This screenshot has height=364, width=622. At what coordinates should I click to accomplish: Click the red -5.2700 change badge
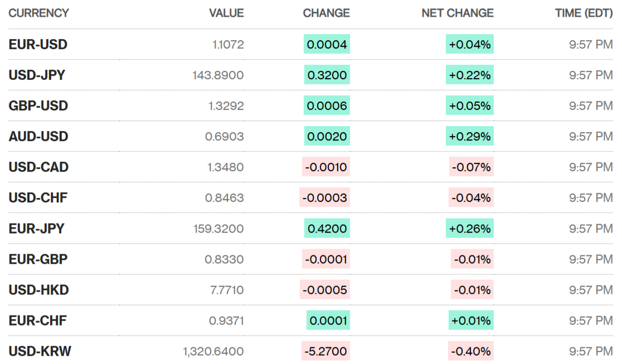(326, 351)
